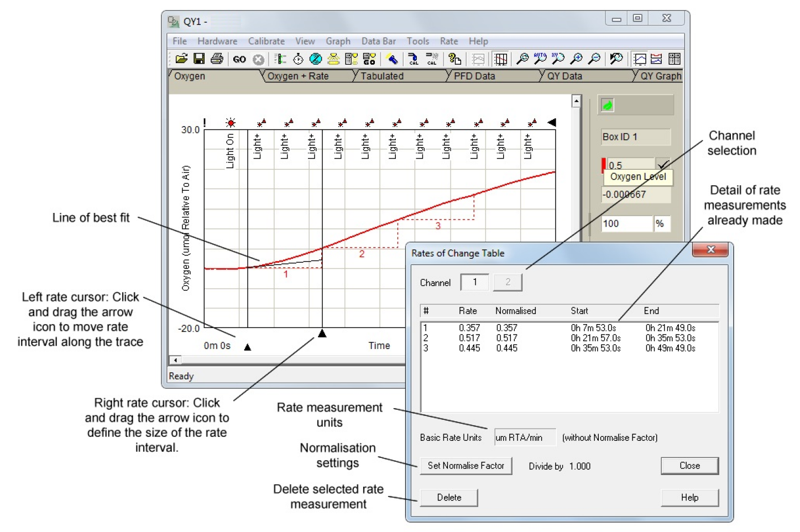Print using the printer toolbar icon
The height and width of the screenshot is (532, 800).
coord(217,59)
